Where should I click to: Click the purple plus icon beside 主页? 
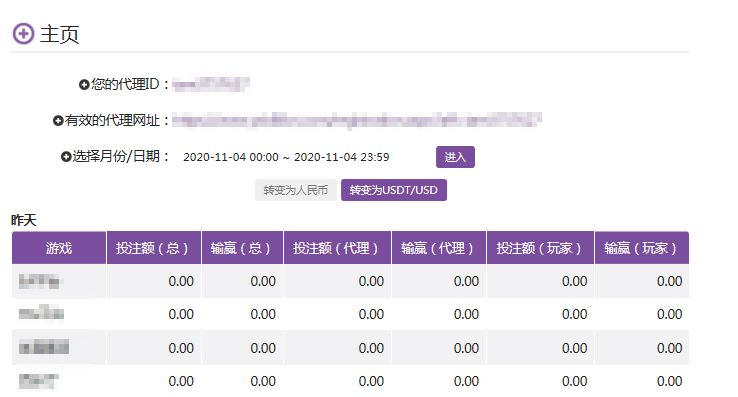point(23,34)
